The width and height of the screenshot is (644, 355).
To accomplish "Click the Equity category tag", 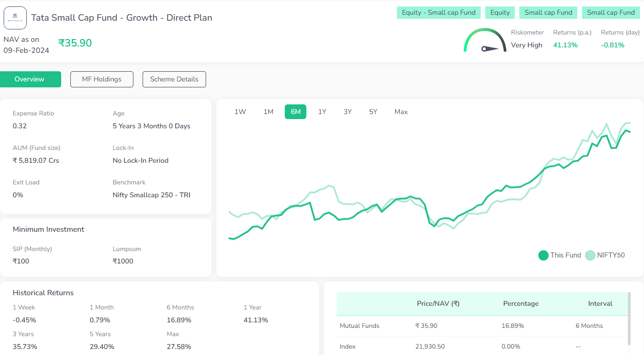I will click(500, 12).
